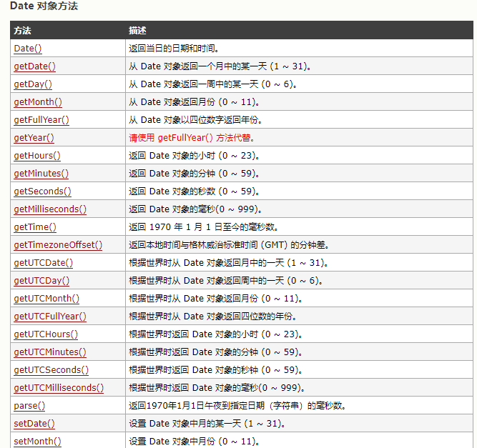Image resolution: width=477 pixels, height=448 pixels.
Task: Open the Date() method link
Action: [28, 49]
